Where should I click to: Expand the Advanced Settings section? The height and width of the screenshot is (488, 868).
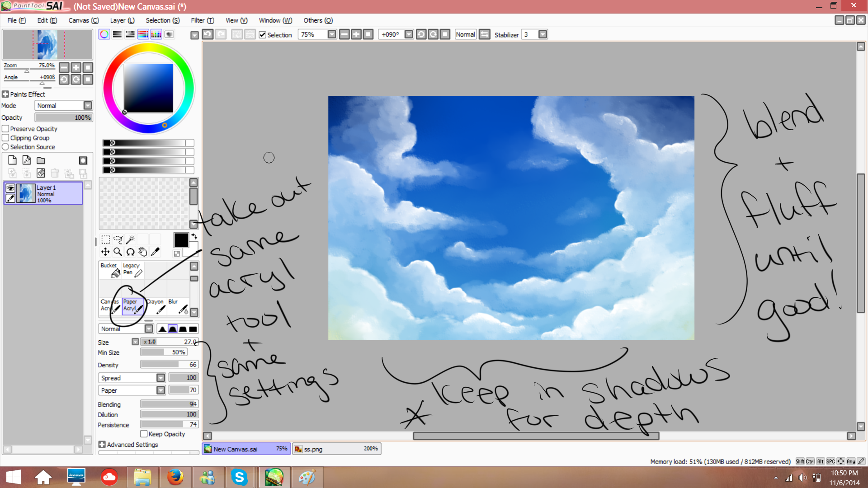(x=102, y=445)
